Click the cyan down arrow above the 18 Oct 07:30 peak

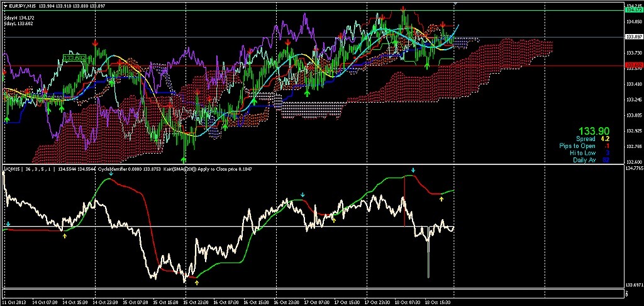tap(414, 170)
